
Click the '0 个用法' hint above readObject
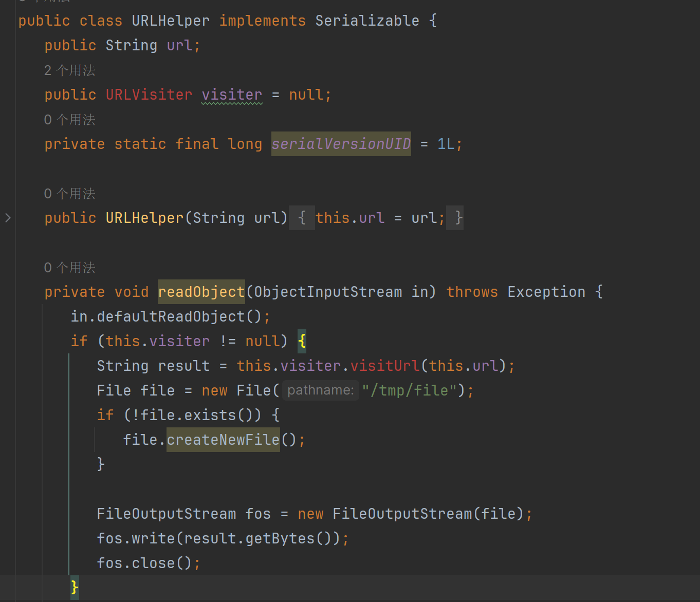coord(70,268)
